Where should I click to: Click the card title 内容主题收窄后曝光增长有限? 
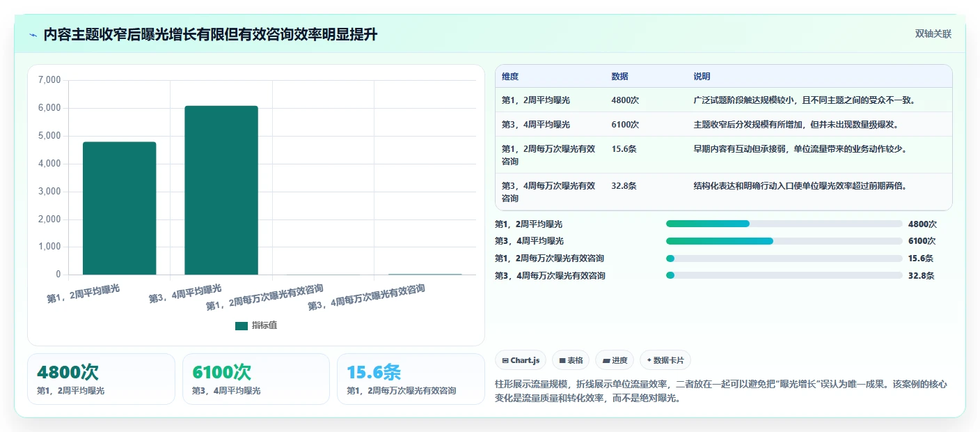coord(211,35)
